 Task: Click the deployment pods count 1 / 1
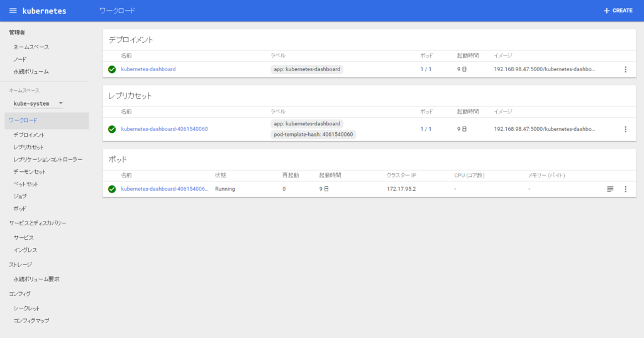pyautogui.click(x=426, y=69)
